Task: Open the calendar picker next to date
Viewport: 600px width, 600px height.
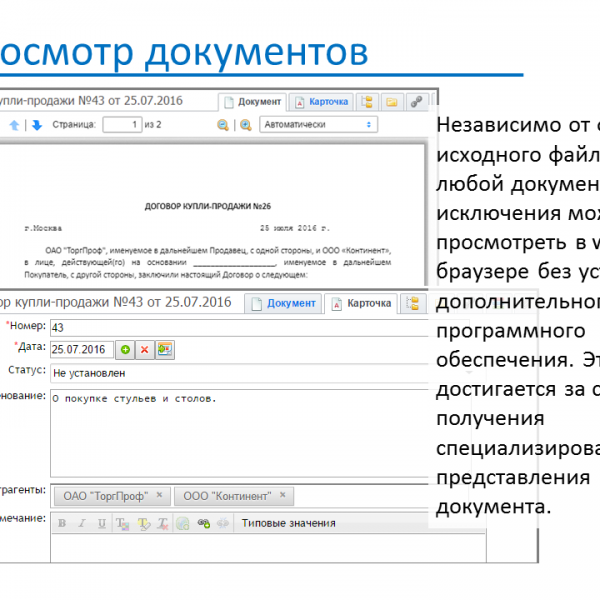Action: (x=164, y=349)
